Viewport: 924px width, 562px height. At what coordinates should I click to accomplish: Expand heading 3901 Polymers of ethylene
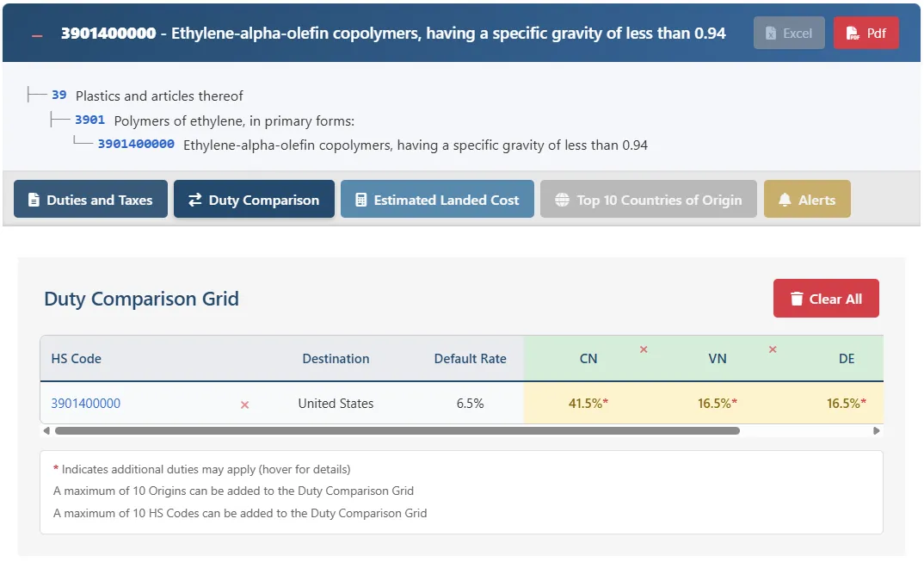[x=89, y=120]
